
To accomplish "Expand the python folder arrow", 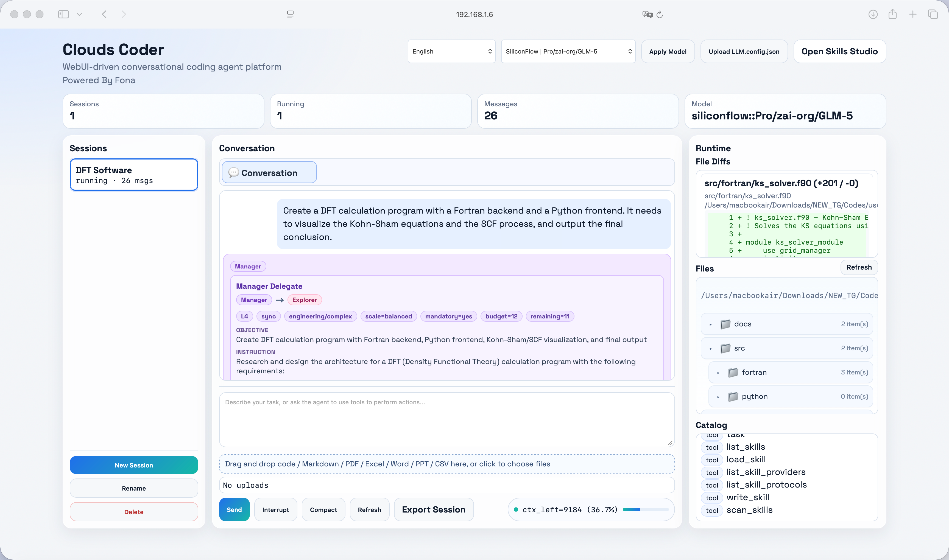I will (718, 397).
